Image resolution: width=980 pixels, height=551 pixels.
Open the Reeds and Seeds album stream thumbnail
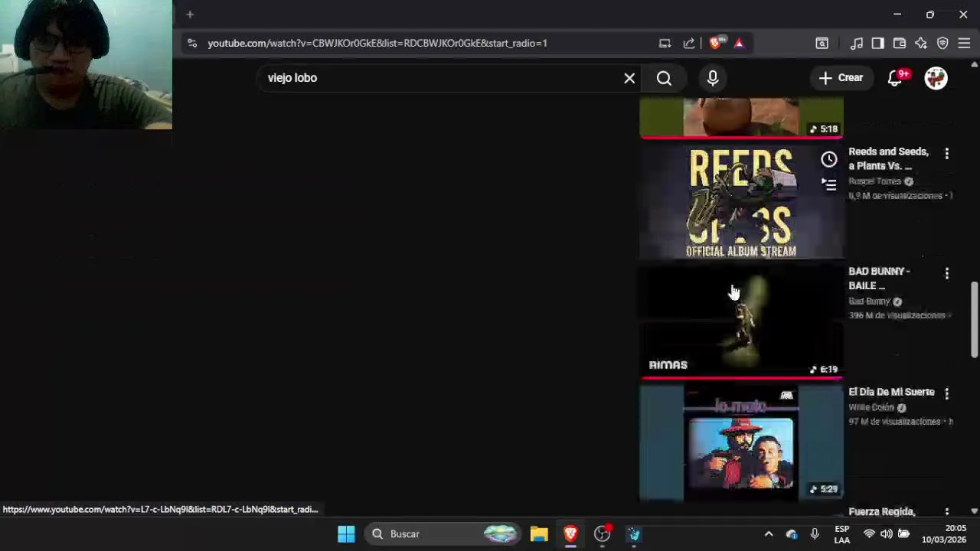click(741, 202)
